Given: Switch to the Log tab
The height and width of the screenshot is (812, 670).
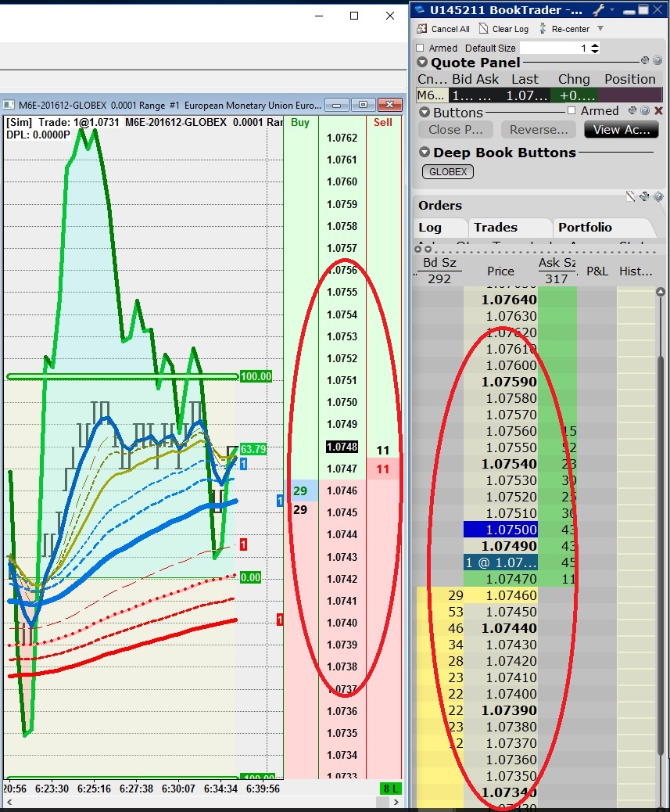Looking at the screenshot, I should [429, 228].
